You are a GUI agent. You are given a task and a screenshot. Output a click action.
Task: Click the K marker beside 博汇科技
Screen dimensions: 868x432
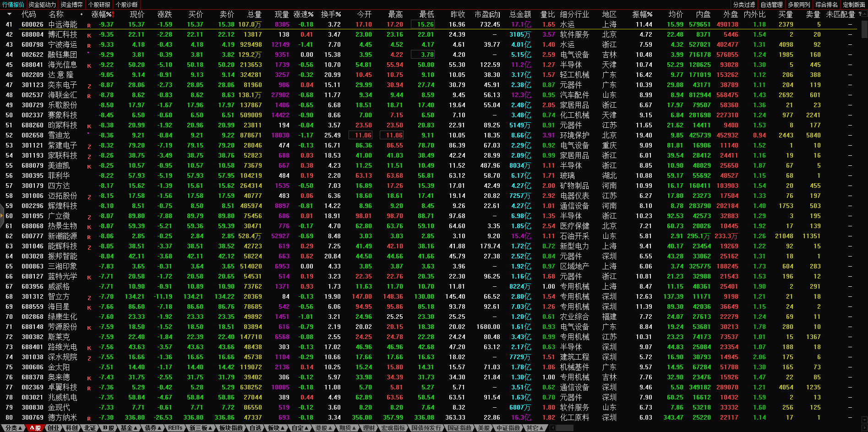89,36
